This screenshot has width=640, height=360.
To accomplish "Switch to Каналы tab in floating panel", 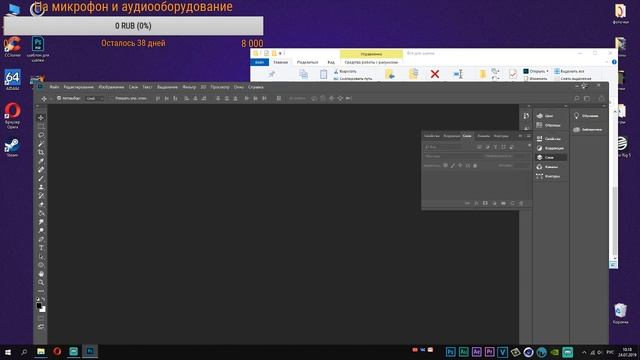I will click(484, 136).
